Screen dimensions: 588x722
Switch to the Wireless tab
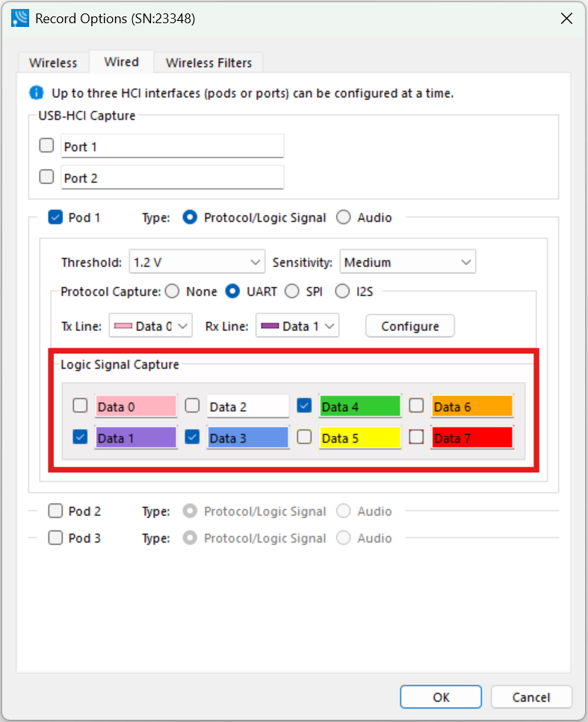pos(53,63)
